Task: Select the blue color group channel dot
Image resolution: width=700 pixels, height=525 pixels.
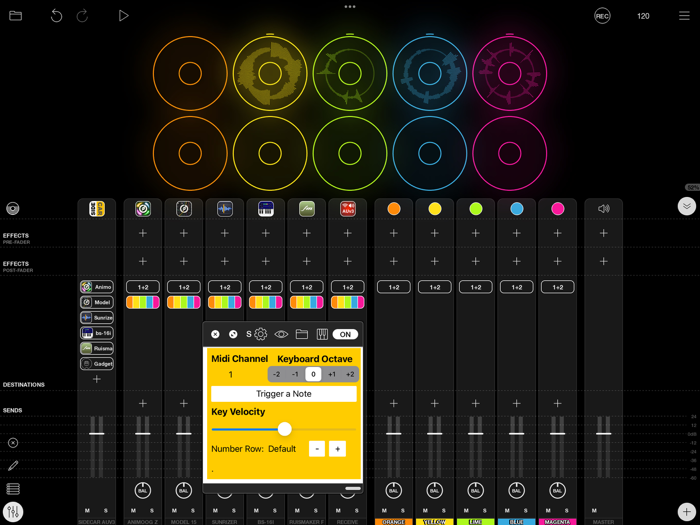Action: pyautogui.click(x=517, y=208)
